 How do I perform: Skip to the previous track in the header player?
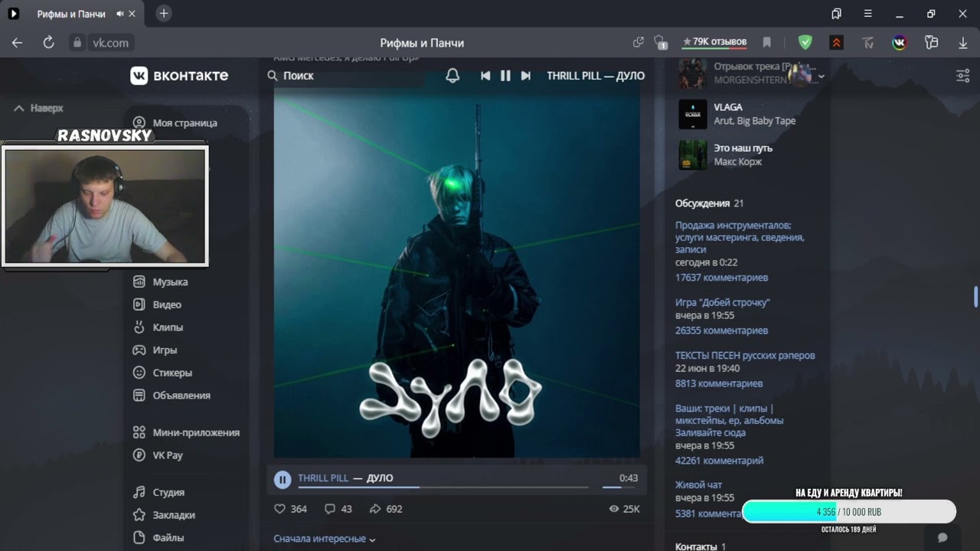click(485, 75)
